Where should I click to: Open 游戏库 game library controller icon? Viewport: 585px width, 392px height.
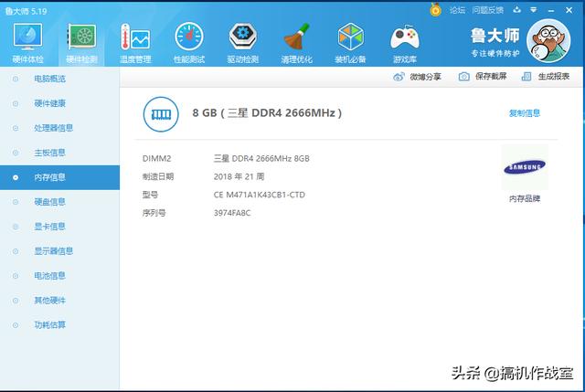[404, 38]
